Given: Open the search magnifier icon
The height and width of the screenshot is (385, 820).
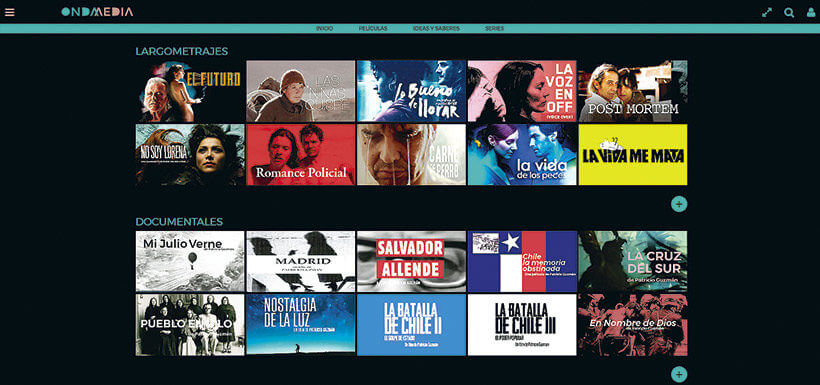Looking at the screenshot, I should (x=789, y=13).
